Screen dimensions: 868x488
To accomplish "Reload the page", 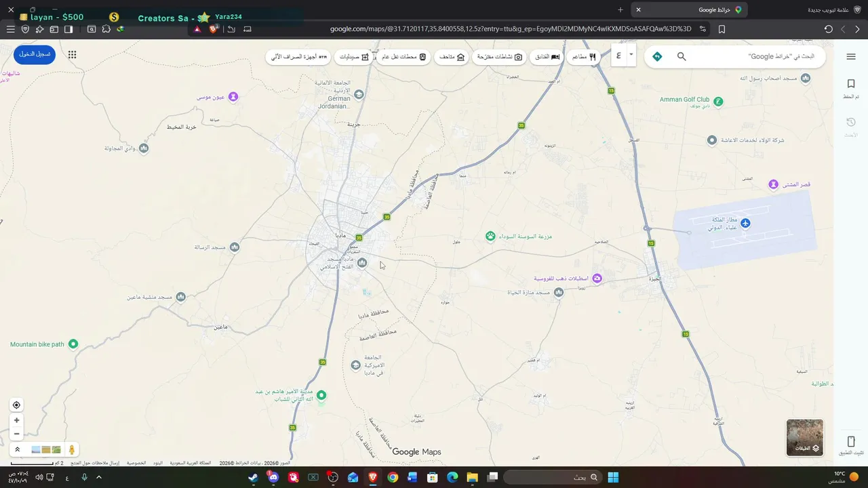I will coord(828,29).
